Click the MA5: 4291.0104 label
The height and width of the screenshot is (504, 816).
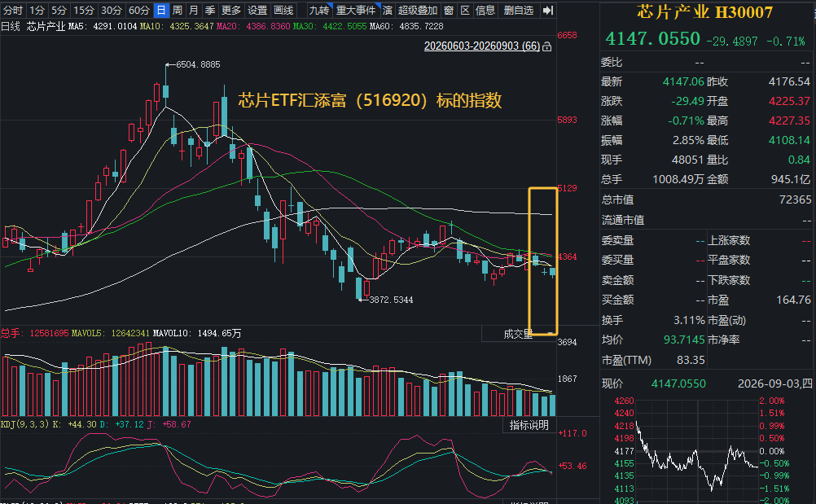tap(103, 26)
